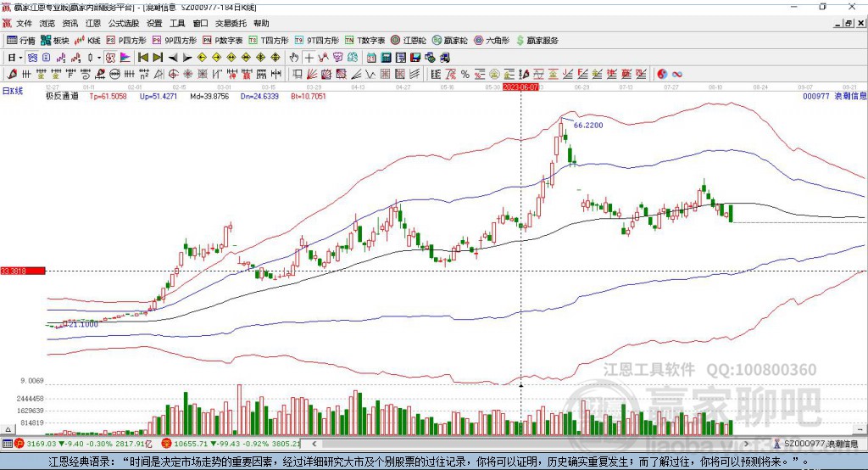Open the 赢家轮 wheel tool
This screenshot has width=868, height=470.
pos(450,41)
